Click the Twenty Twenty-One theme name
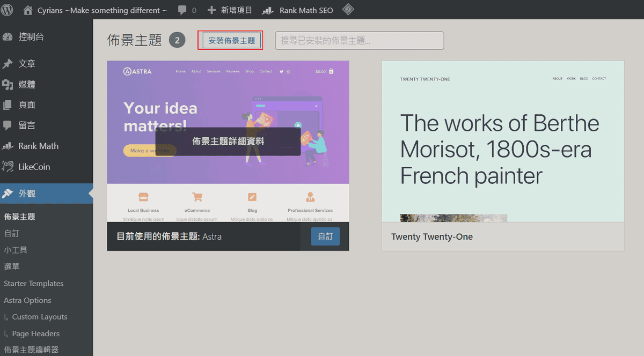Viewport: 644px width, 356px height. 432,236
